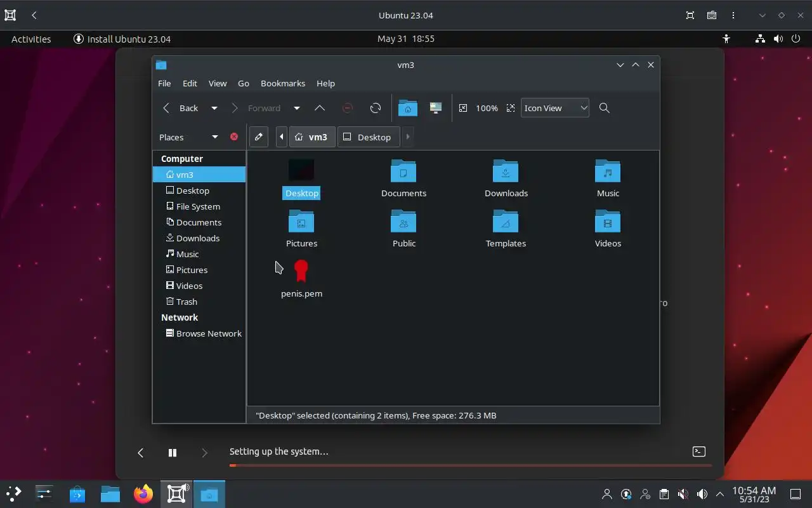Open the May 31 18:55 clock menu
Viewport: 812px width, 508px height.
click(406, 39)
